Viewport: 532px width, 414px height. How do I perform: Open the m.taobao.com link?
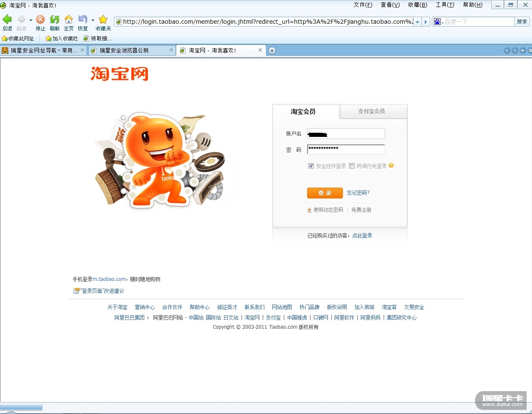pyautogui.click(x=109, y=279)
